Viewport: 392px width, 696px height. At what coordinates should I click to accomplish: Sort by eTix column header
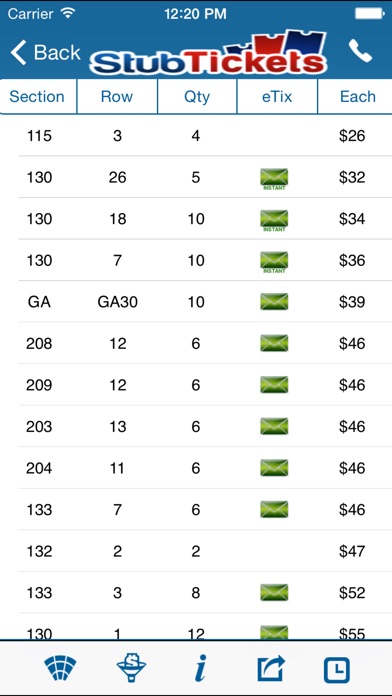[277, 96]
